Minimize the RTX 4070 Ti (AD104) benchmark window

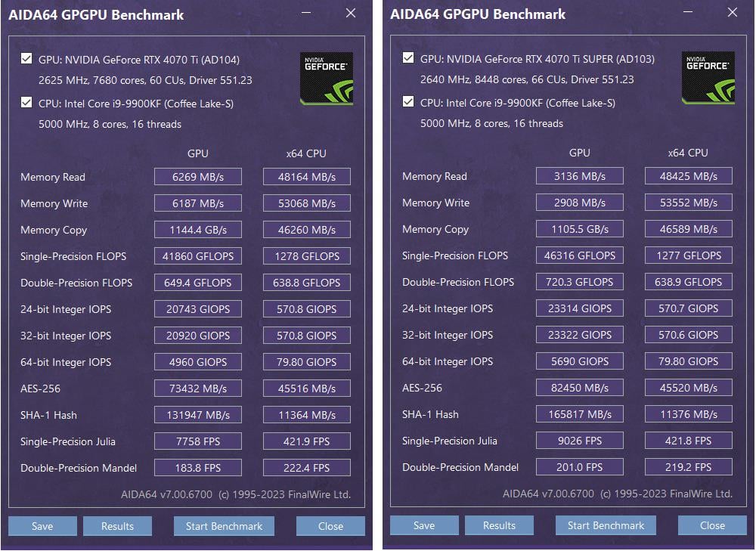306,13
